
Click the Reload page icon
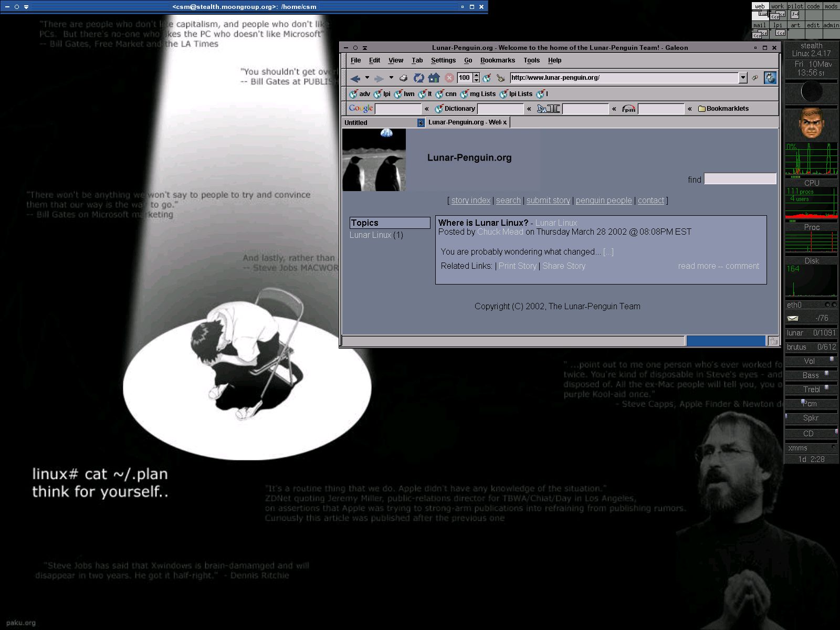pyautogui.click(x=418, y=78)
